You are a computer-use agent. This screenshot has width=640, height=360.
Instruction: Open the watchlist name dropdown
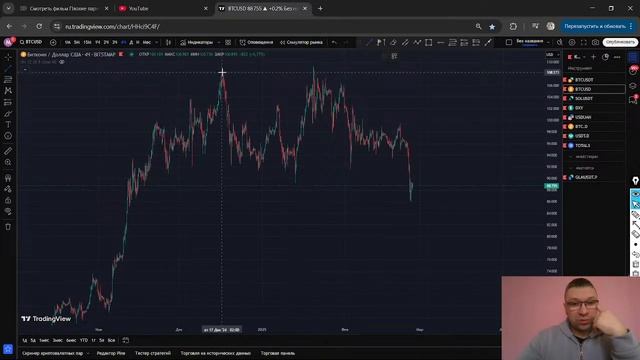click(578, 57)
